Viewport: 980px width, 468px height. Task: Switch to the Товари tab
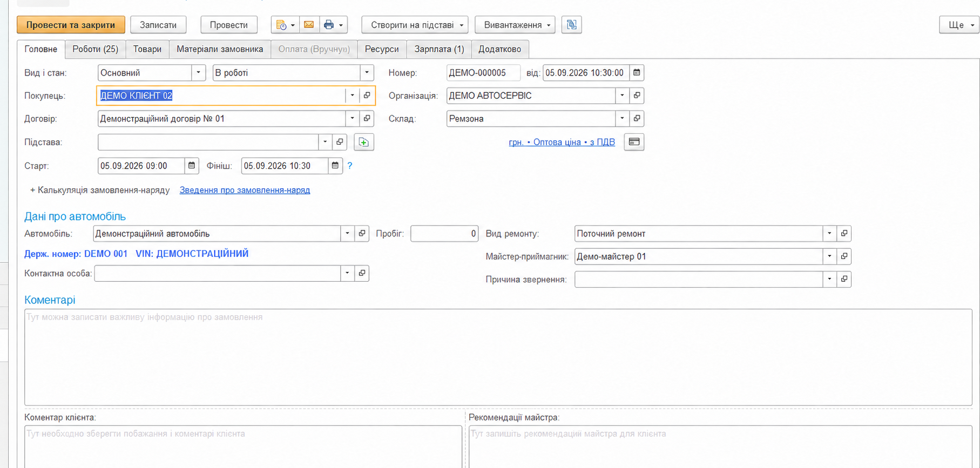click(147, 49)
